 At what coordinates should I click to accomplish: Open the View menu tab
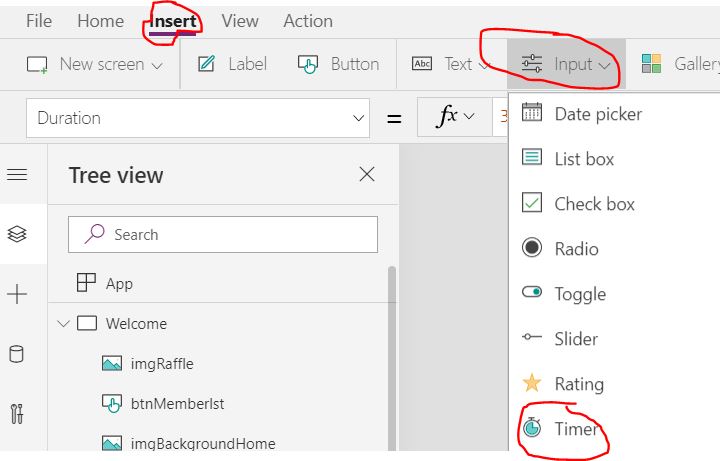click(240, 21)
